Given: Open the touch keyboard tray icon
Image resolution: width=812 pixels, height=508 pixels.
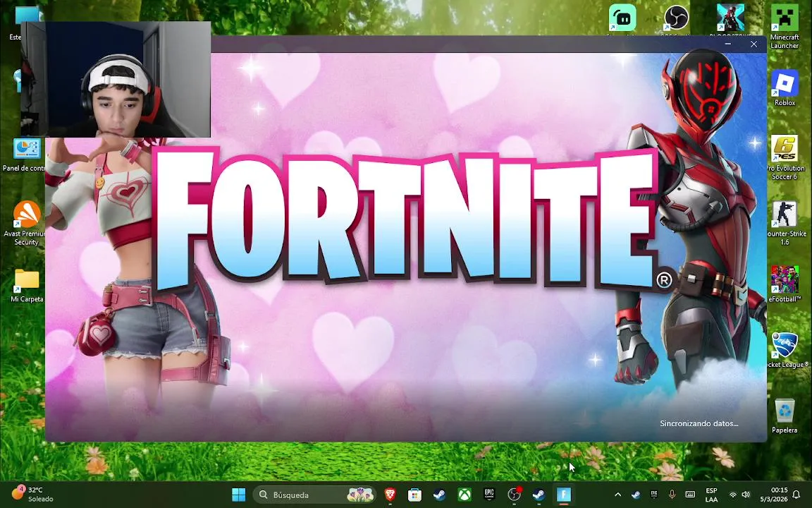Looking at the screenshot, I should (690, 495).
